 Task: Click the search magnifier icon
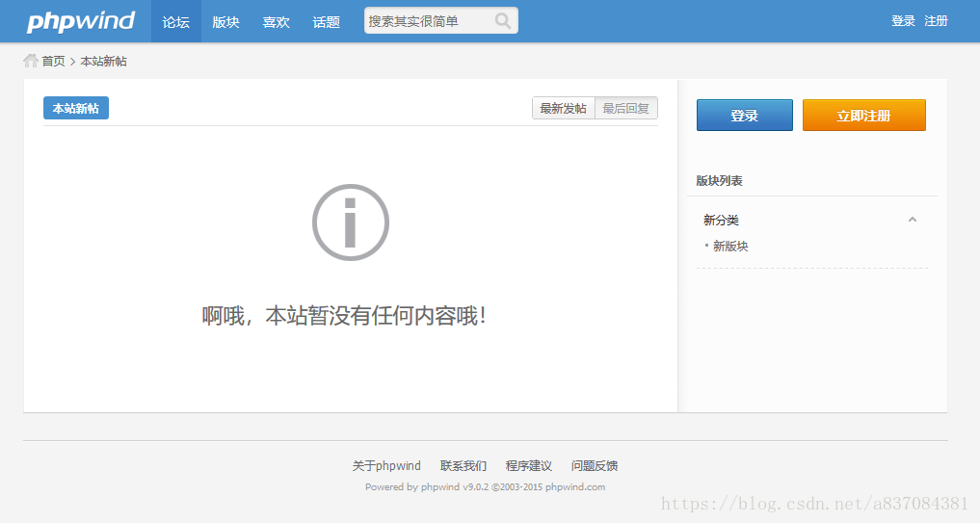tap(502, 21)
